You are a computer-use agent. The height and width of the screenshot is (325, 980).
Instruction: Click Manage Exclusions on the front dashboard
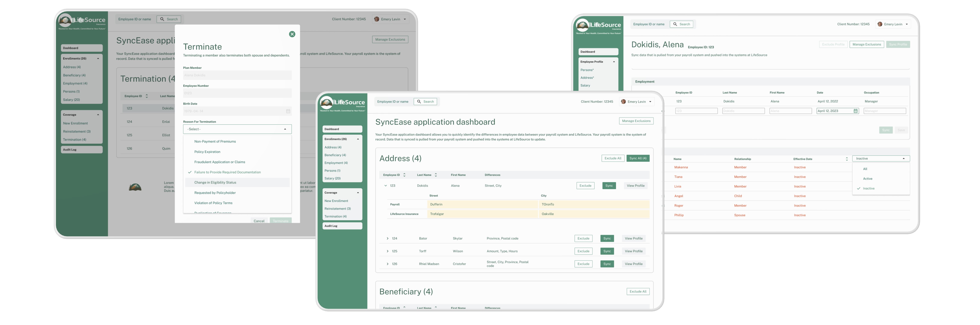click(636, 121)
